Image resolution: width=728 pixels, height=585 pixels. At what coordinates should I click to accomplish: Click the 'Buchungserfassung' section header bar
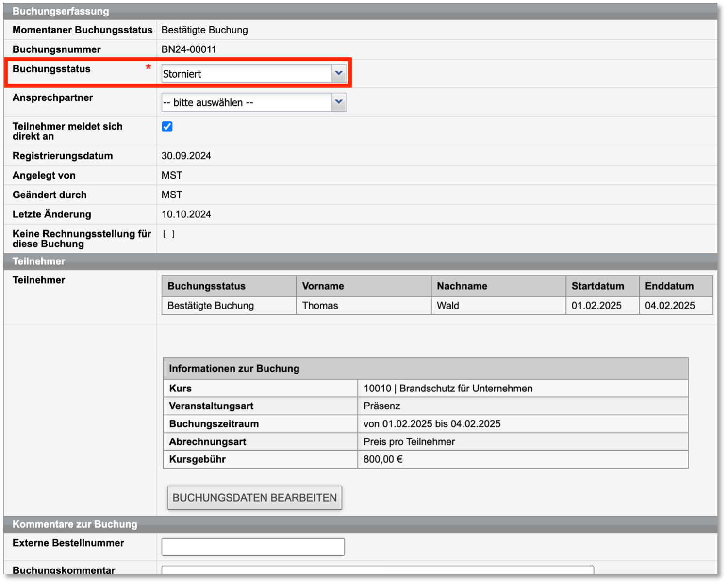tap(61, 11)
